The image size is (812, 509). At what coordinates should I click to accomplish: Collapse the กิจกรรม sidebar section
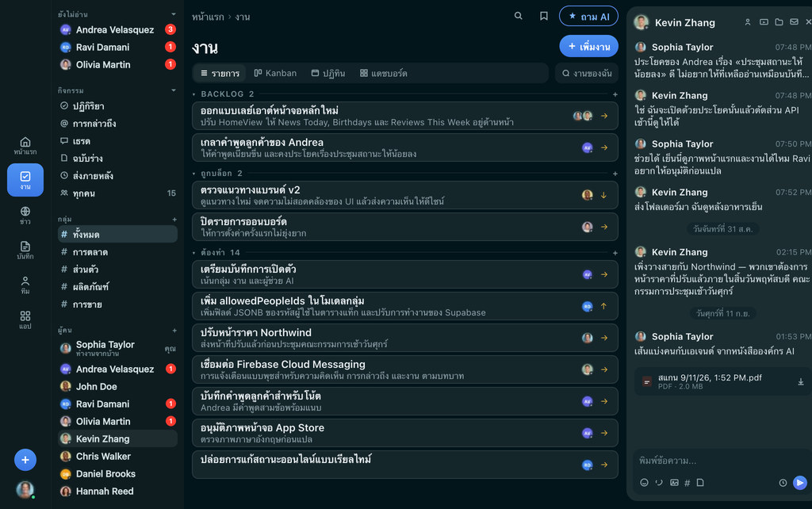(174, 90)
